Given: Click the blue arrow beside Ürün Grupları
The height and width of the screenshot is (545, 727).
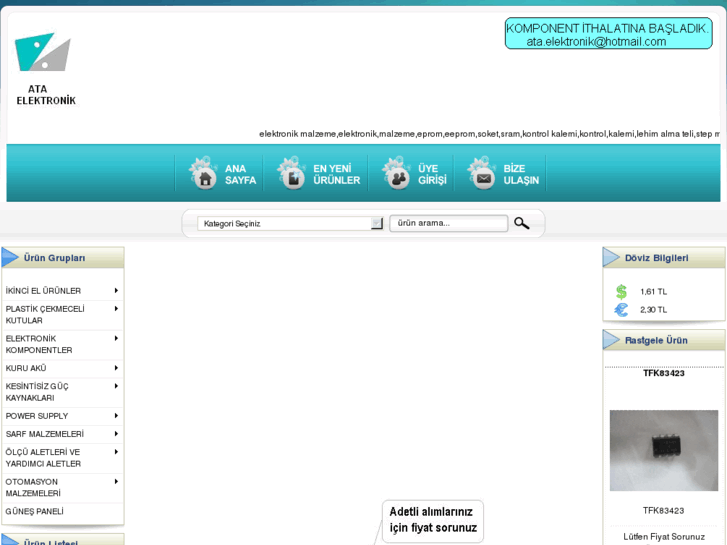Looking at the screenshot, I should (10, 257).
